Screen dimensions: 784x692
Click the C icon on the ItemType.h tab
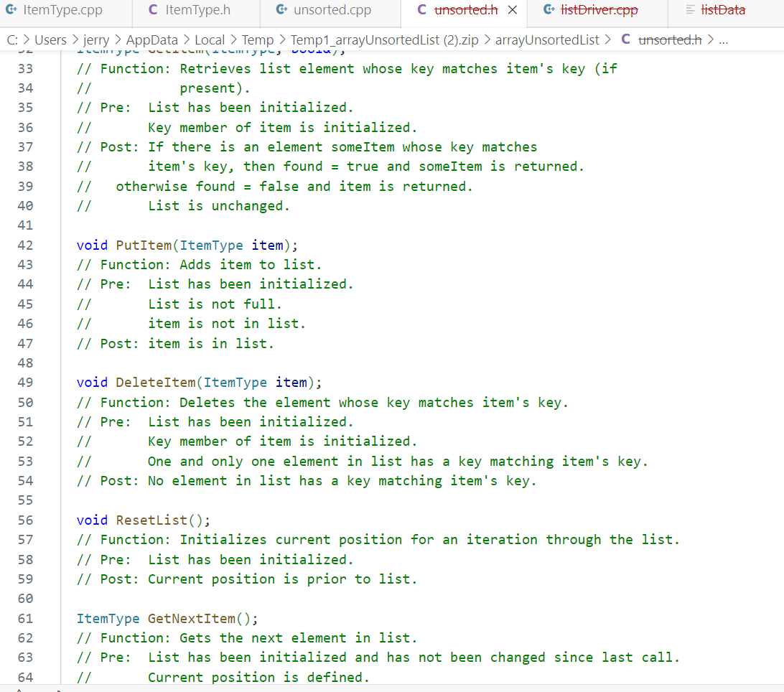point(152,10)
